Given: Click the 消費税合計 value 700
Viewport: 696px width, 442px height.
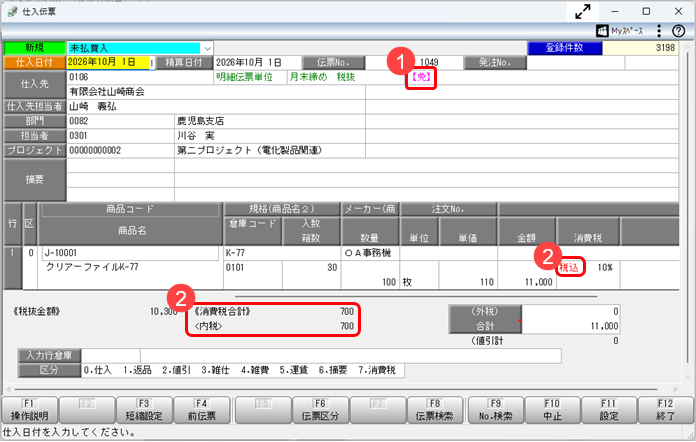Looking at the screenshot, I should [347, 312].
